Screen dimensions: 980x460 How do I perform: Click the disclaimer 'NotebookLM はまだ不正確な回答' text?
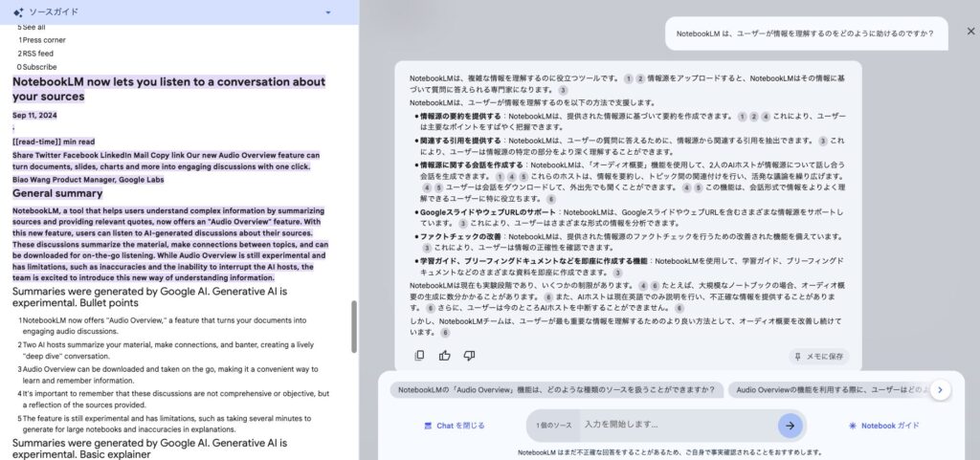pos(669,452)
